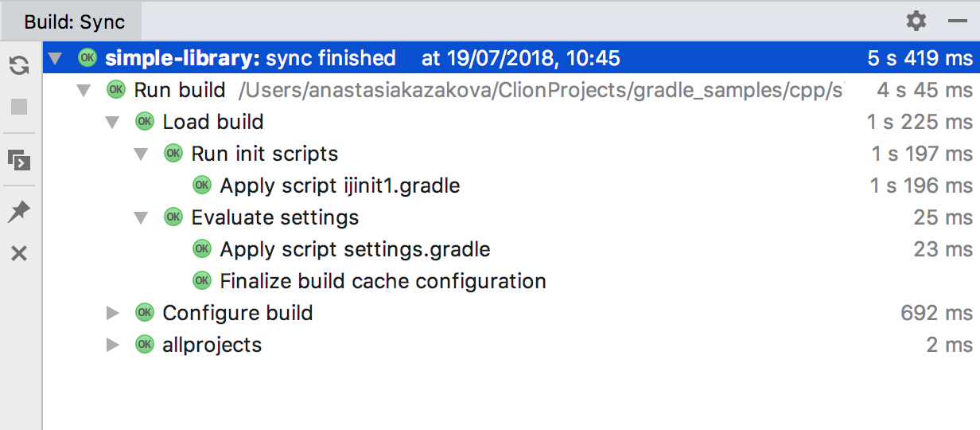Image resolution: width=980 pixels, height=430 pixels.
Task: Toggle the view console output icon
Action: point(19,160)
